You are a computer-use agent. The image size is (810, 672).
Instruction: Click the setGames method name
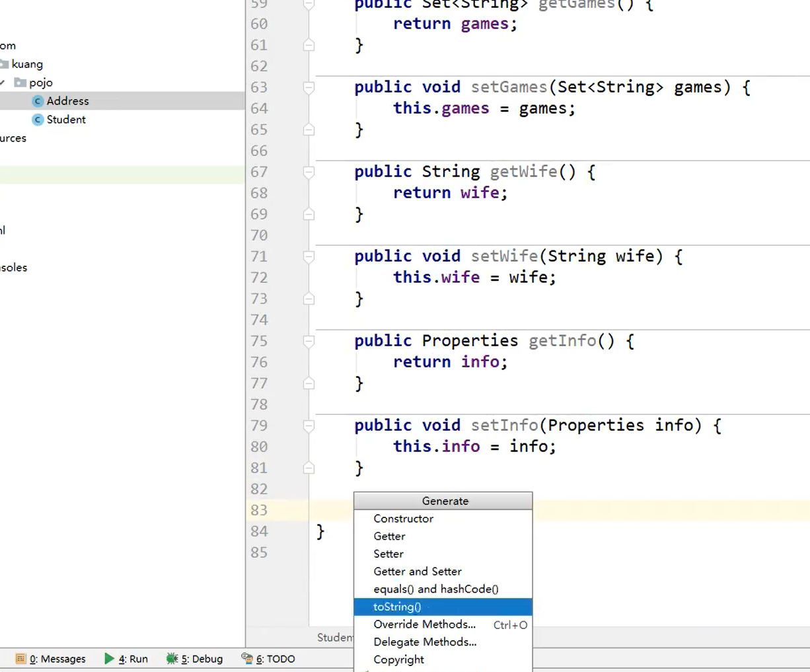click(509, 87)
